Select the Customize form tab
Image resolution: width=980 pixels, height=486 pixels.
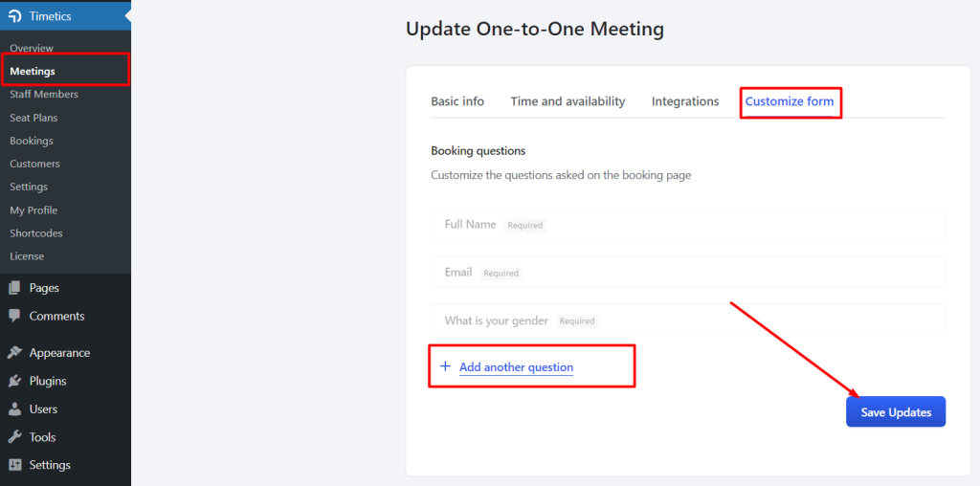(x=790, y=101)
